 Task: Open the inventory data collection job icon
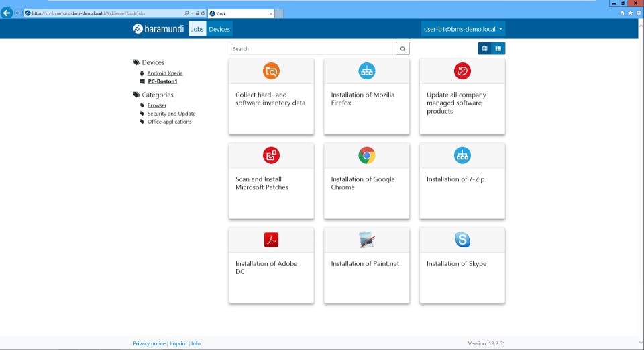[x=271, y=71]
